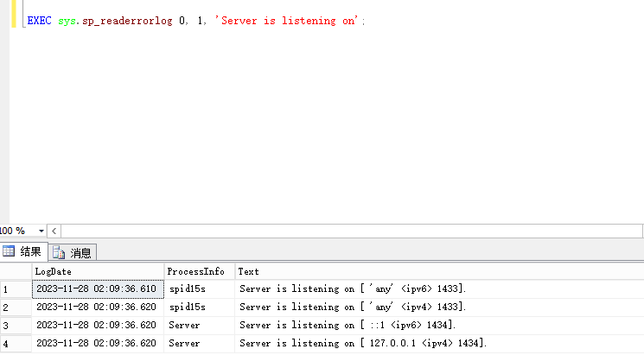Open the 结果 results tab

[x=24, y=251]
